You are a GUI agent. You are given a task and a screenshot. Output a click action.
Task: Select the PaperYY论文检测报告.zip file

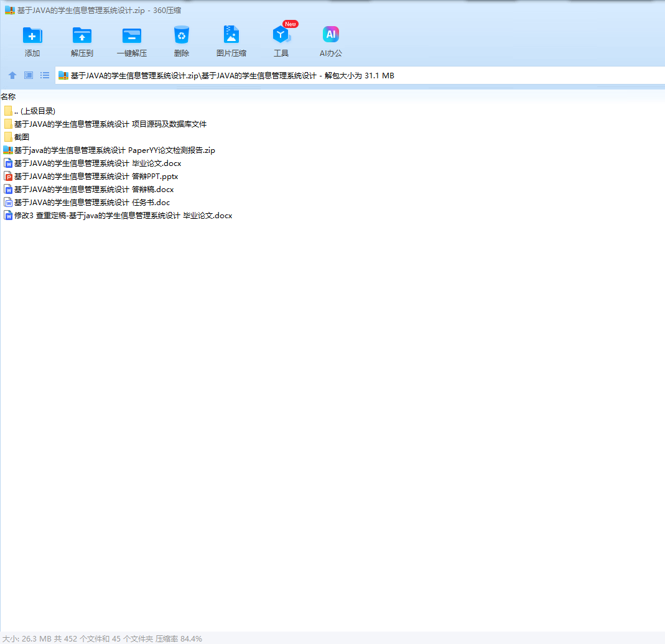(109, 150)
